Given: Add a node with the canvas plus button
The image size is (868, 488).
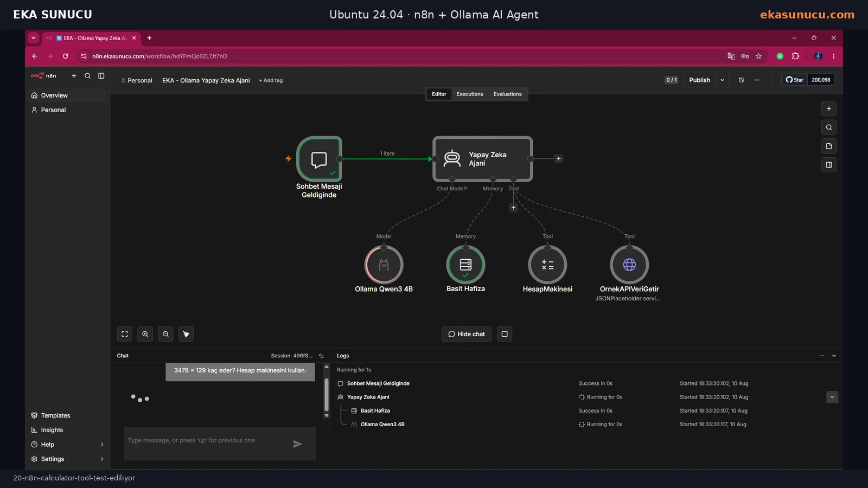Looking at the screenshot, I should click(829, 109).
